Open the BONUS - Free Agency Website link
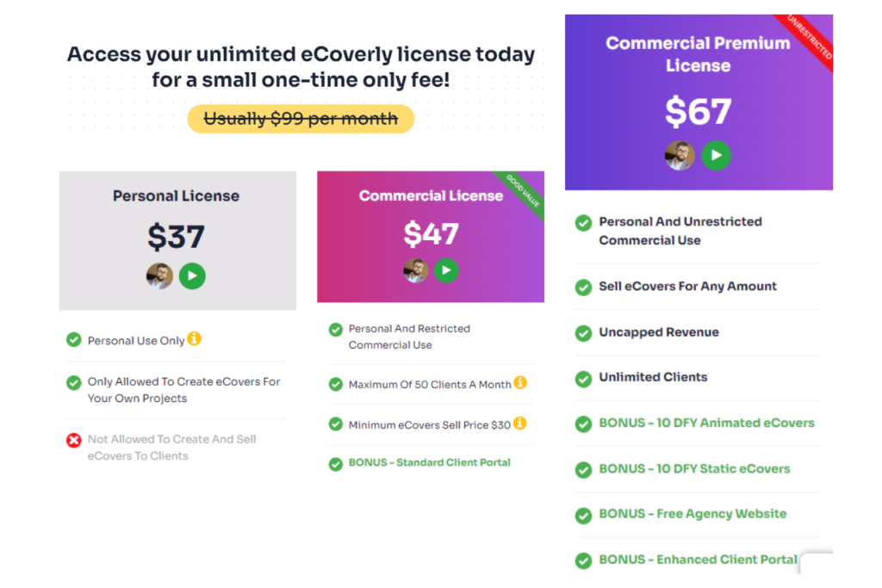Viewport: 882px width, 588px height. point(694,513)
